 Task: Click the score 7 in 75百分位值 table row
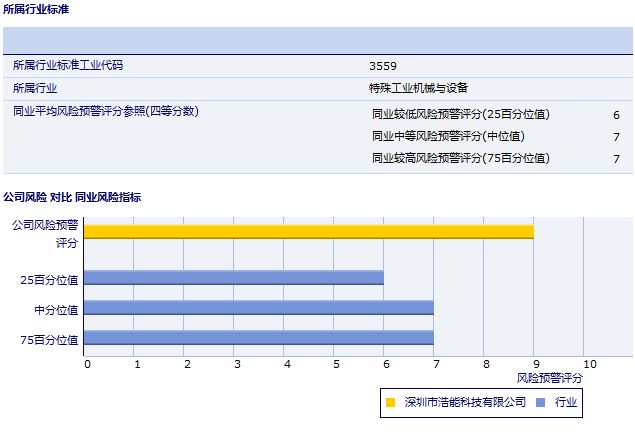(x=616, y=159)
